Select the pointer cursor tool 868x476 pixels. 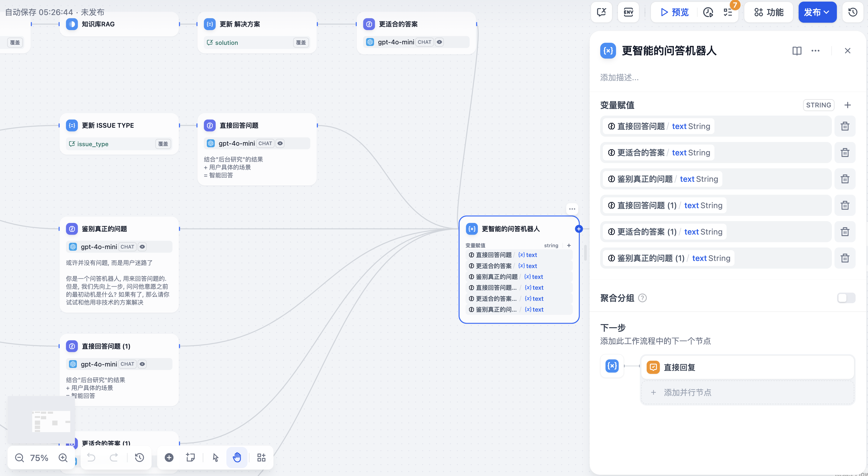tap(216, 458)
